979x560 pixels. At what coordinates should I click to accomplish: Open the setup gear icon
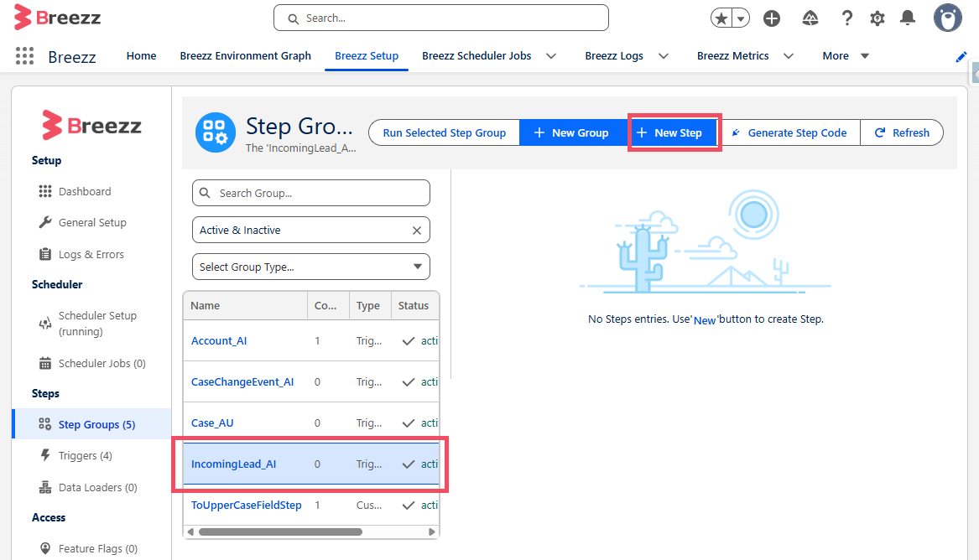[x=877, y=18]
